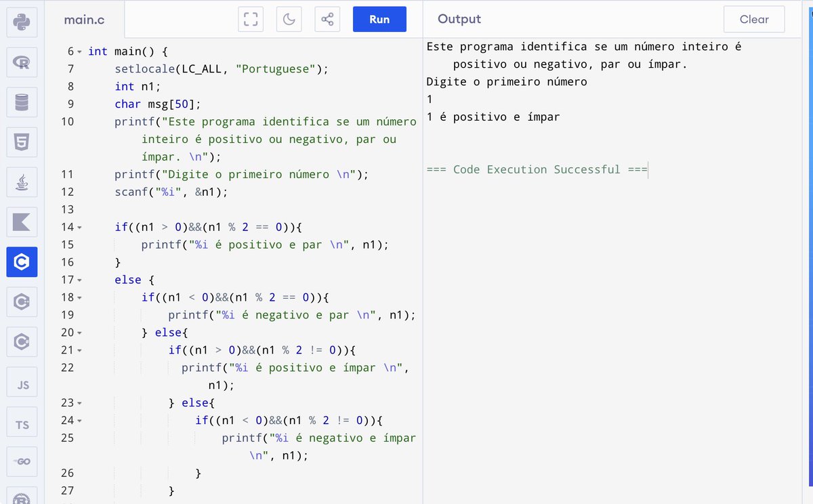The height and width of the screenshot is (504, 813).
Task: Click the 'Digite o primeiro número' printf line
Action: click(242, 174)
